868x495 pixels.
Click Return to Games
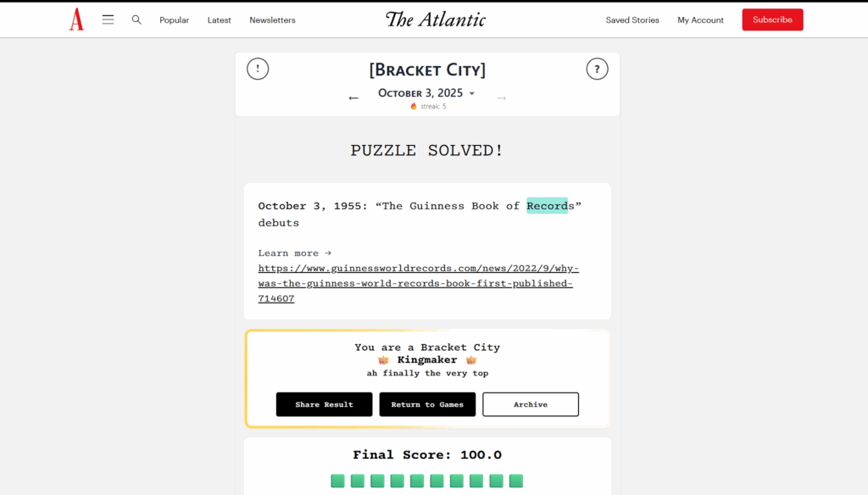click(x=427, y=404)
